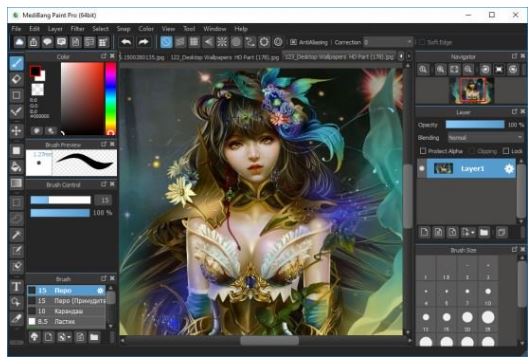Open Layer1 settings gear
Viewport: 531px width, 364px height.
(x=509, y=169)
